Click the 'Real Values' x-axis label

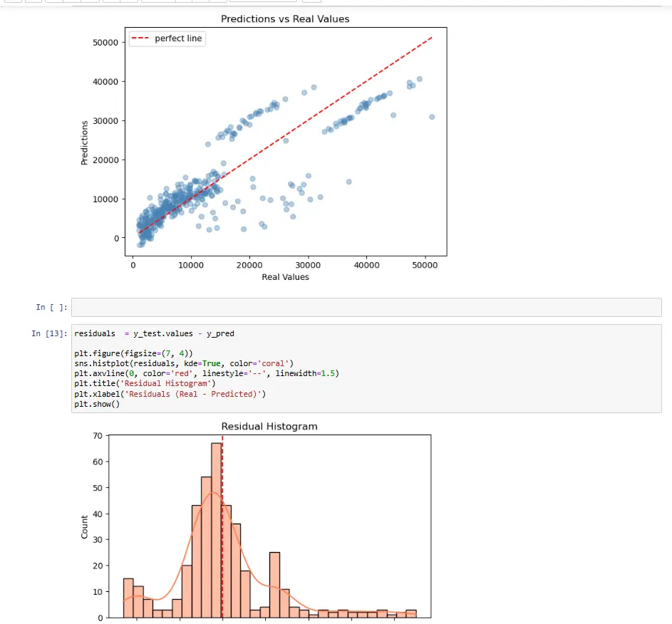pos(286,277)
